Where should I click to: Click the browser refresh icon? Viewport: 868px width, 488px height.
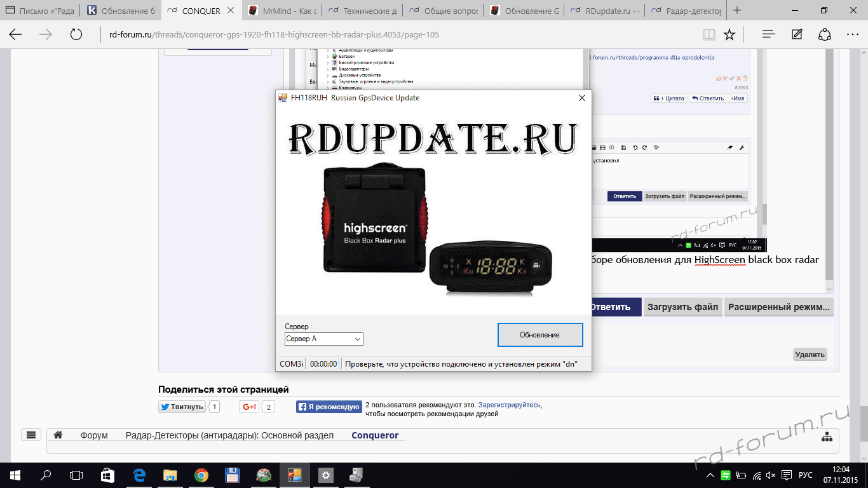pyautogui.click(x=76, y=35)
